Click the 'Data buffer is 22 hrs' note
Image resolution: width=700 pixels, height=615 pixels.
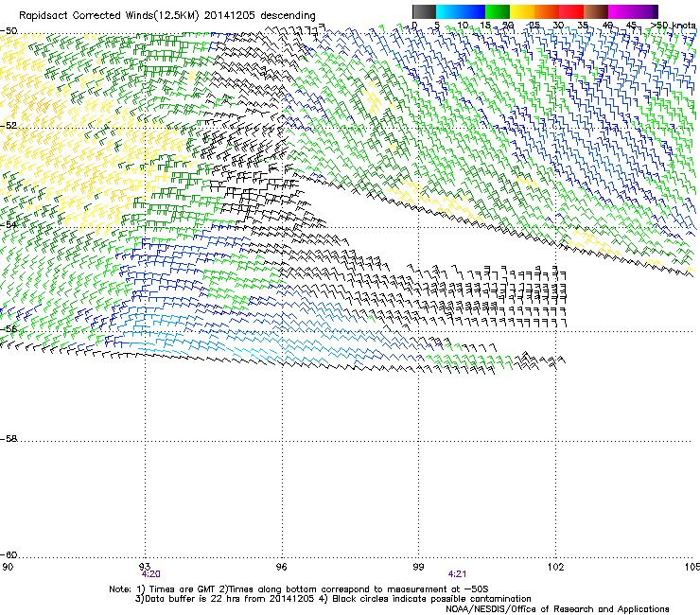225,599
